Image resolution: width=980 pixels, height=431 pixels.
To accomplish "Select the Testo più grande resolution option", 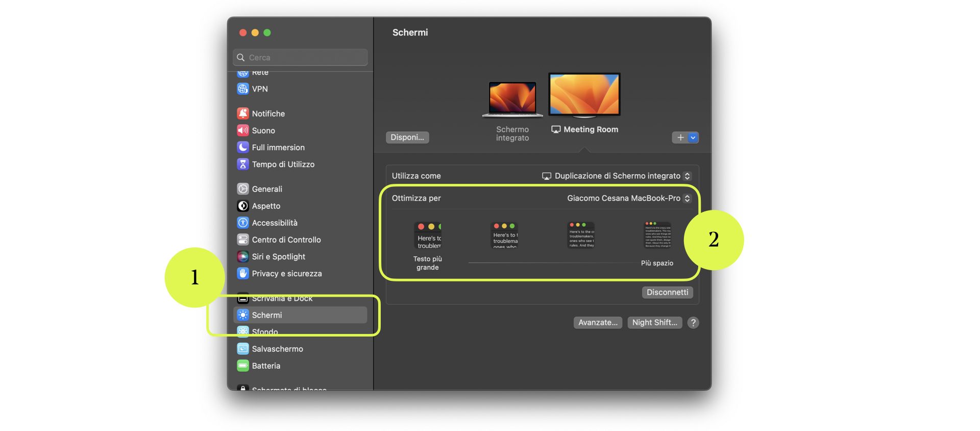I will pyautogui.click(x=428, y=235).
